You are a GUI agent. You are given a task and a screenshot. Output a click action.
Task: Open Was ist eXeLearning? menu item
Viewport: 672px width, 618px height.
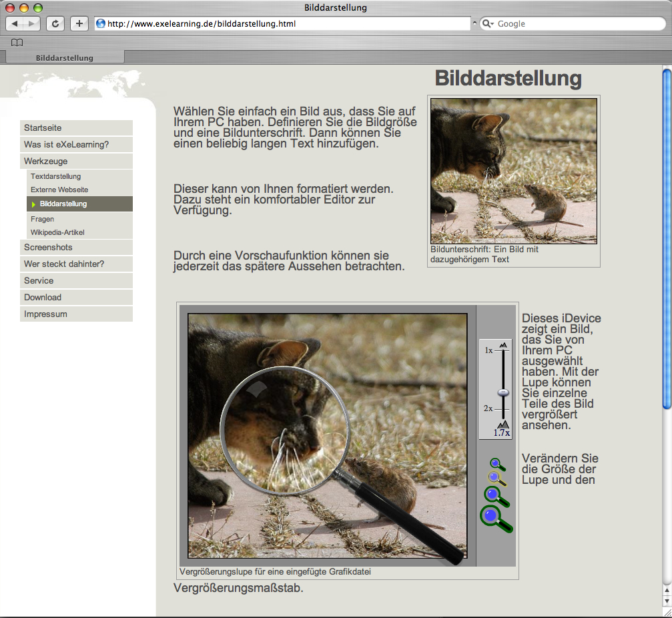pos(76,144)
